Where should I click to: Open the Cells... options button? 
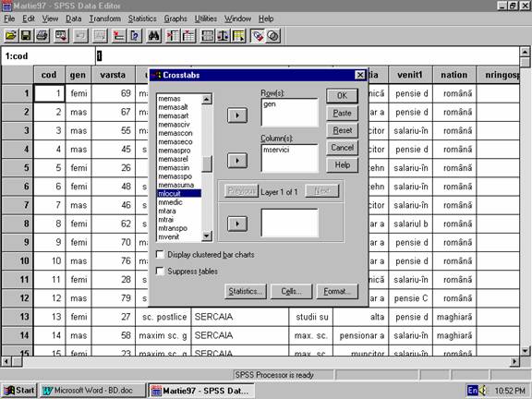291,292
